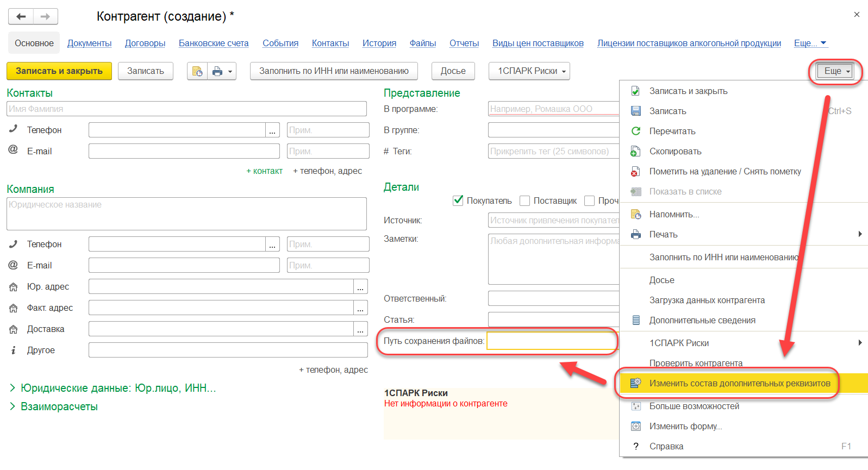Close the Контрагент form with X
This screenshot has width=868, height=470.
point(857,15)
